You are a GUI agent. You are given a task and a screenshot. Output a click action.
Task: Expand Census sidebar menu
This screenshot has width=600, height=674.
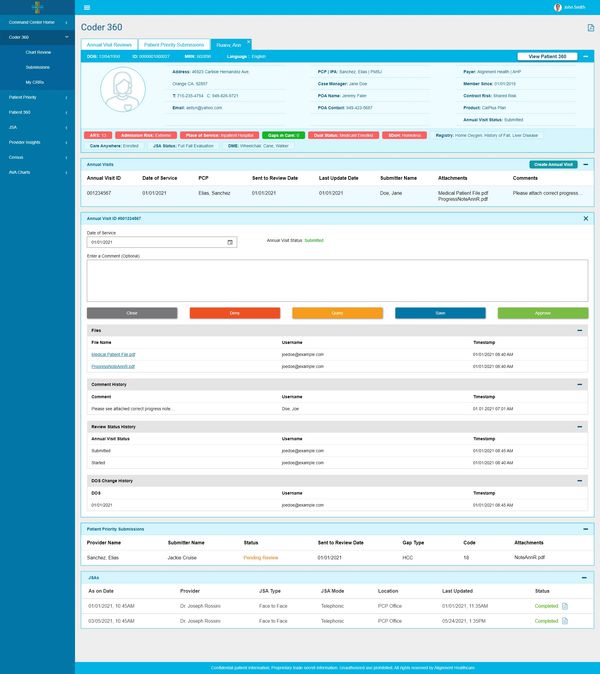coord(37,157)
